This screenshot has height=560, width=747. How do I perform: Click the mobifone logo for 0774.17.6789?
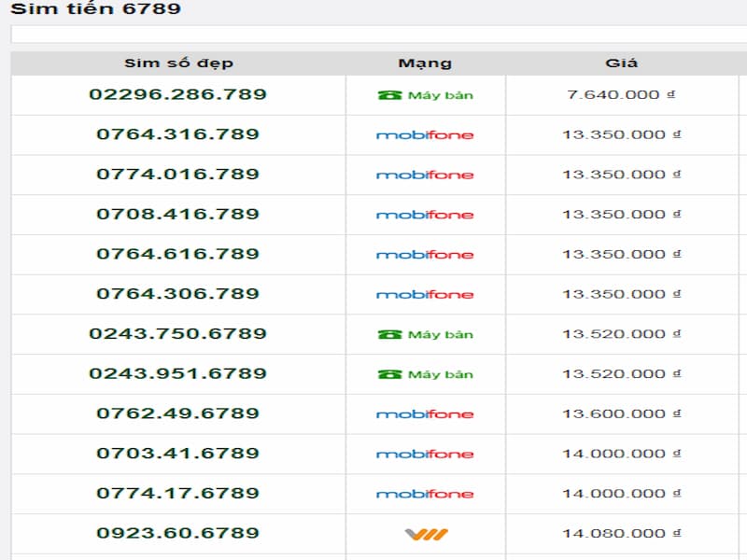pos(425,495)
